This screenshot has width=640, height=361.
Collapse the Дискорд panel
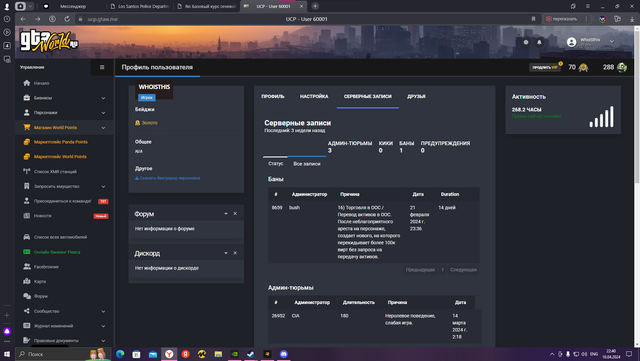pyautogui.click(x=226, y=253)
